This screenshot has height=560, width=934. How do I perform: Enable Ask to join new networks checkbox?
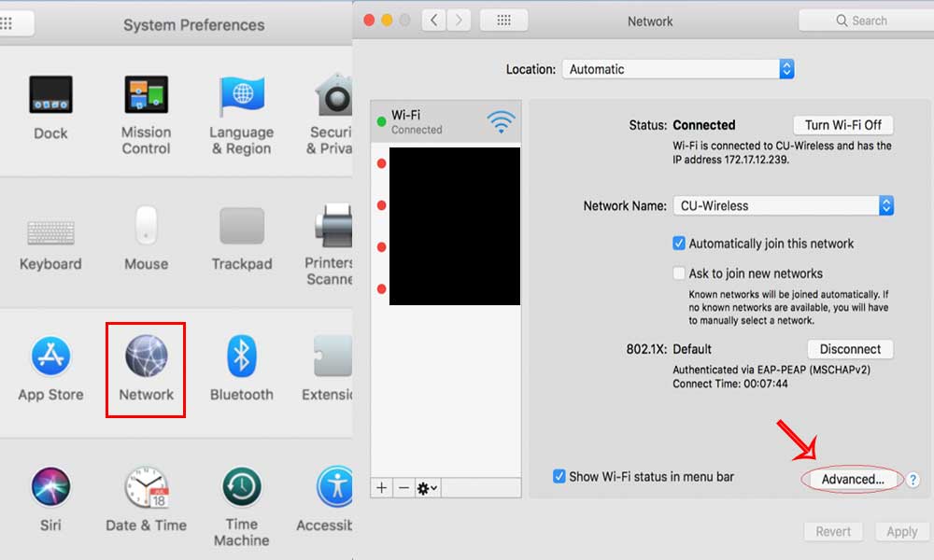678,273
